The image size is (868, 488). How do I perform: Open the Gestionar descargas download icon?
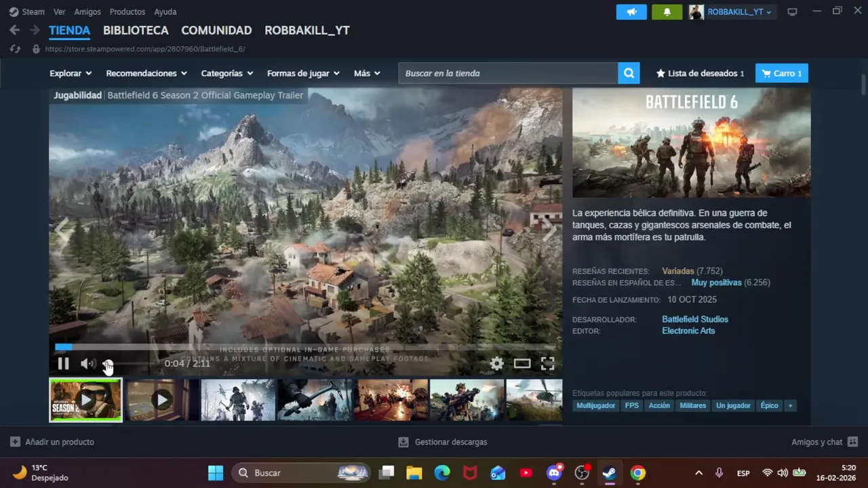coord(403,442)
